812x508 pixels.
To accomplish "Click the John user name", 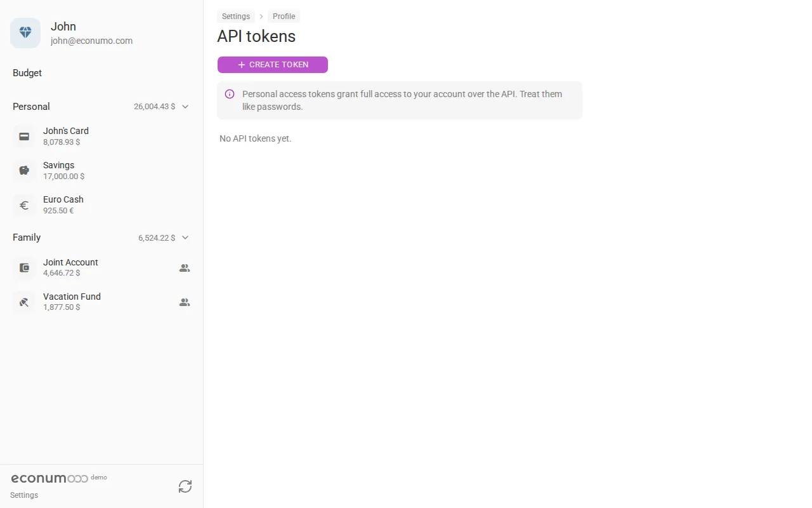I will [63, 27].
